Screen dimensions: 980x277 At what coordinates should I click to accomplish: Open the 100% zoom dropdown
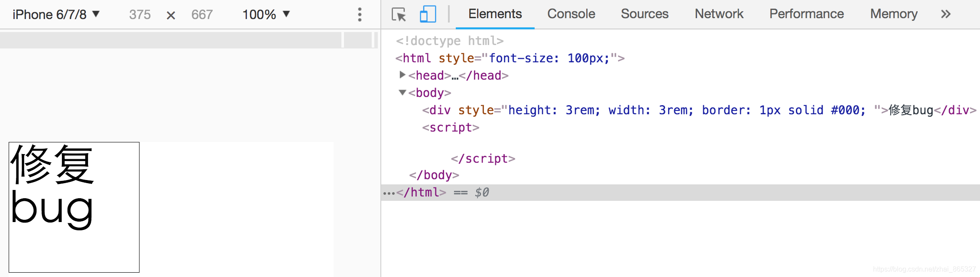[x=266, y=14]
